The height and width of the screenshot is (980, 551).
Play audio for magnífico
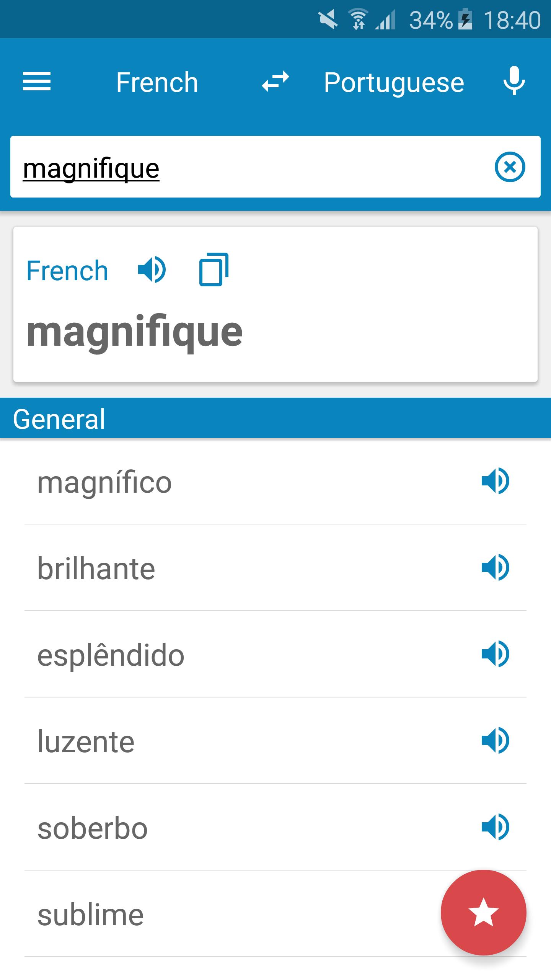point(496,481)
